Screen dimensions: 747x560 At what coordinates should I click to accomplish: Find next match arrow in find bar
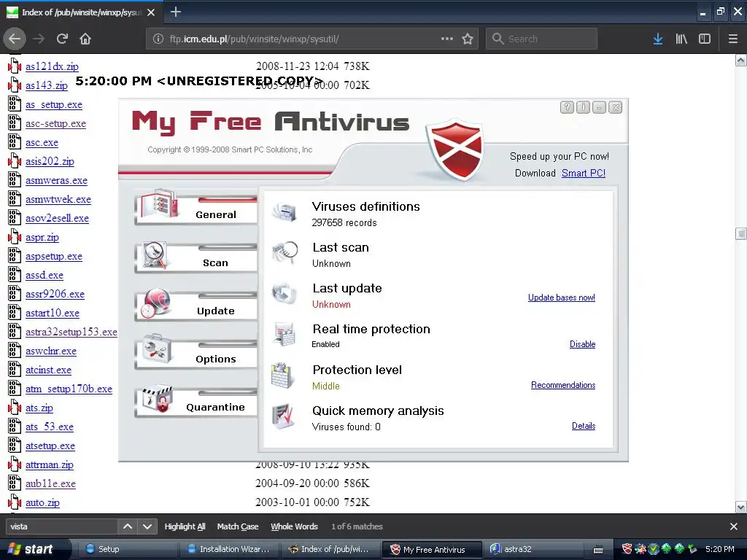click(x=147, y=526)
